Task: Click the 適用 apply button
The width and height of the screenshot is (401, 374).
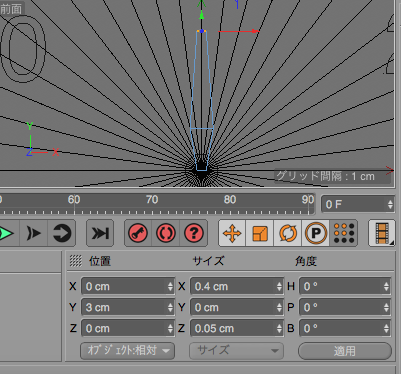Action: (x=345, y=351)
